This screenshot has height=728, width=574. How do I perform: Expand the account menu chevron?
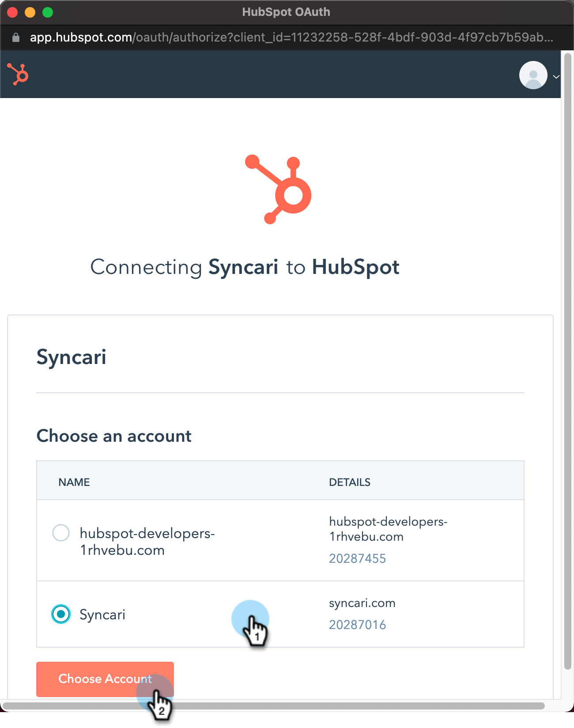[556, 77]
